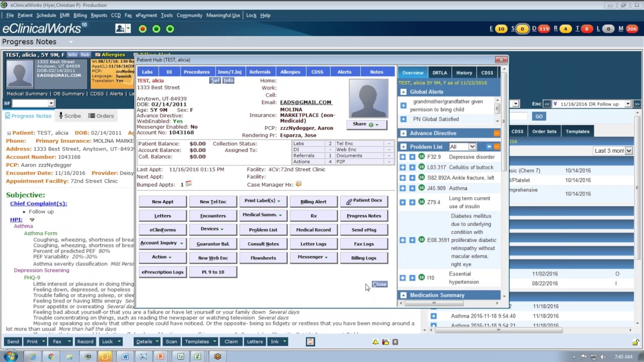Image resolution: width=644 pixels, height=362 pixels.
Task: Toggle the checkbox beside J45.909 Asthma
Action: [412, 188]
